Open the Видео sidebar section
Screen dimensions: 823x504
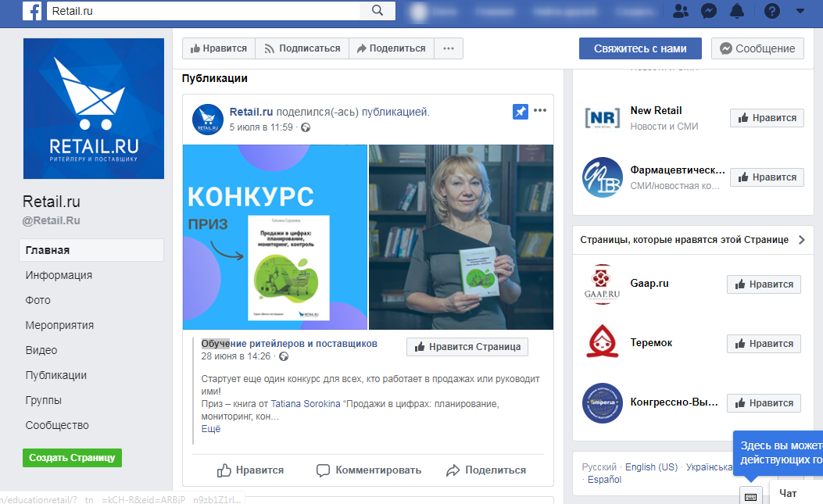click(x=41, y=350)
